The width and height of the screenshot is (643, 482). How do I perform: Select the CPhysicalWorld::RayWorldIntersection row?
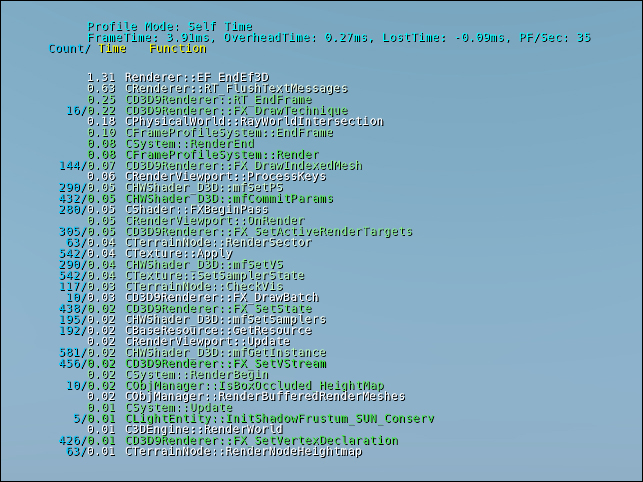[235, 122]
